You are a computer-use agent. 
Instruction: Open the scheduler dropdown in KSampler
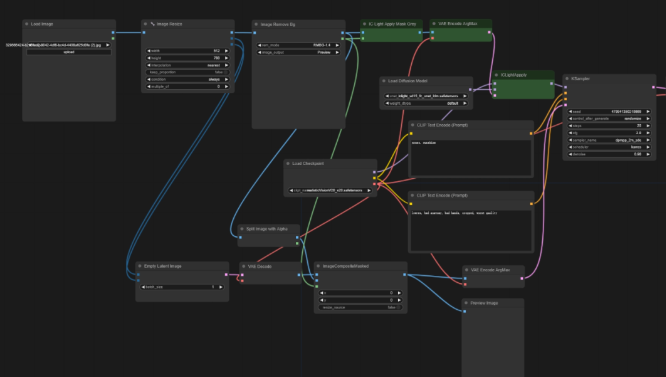(x=609, y=147)
